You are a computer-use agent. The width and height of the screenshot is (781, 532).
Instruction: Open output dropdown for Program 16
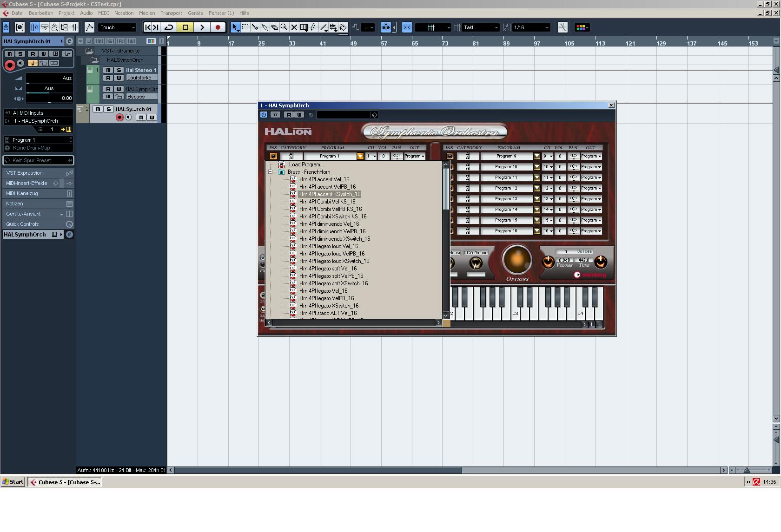591,231
